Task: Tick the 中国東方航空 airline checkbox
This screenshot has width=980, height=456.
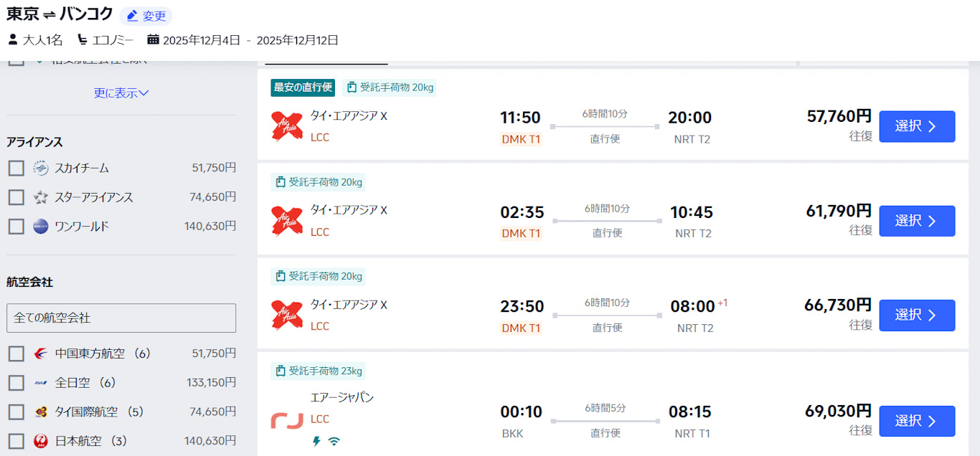Action: pos(17,353)
